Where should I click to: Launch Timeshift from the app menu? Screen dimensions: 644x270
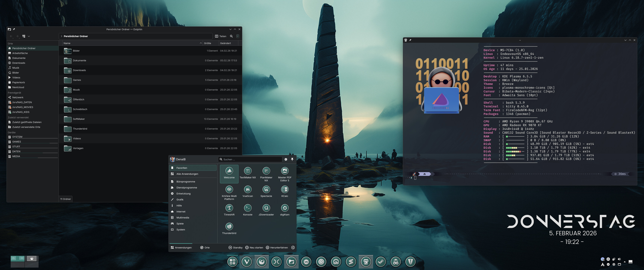click(x=229, y=208)
